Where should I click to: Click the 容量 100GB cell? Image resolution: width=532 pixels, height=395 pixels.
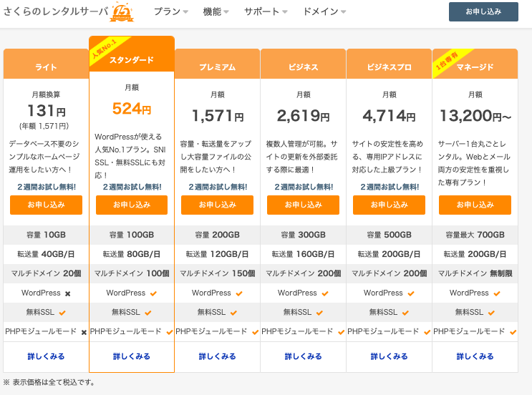point(132,235)
